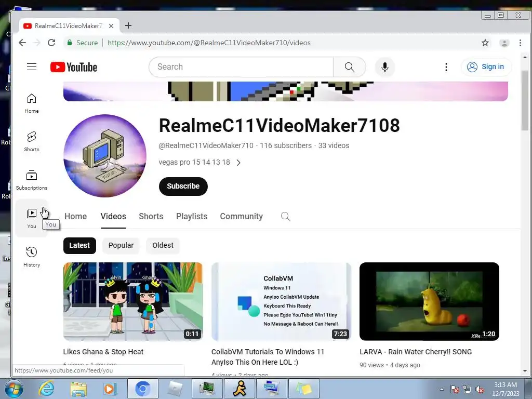Switch to the Playlists tab
The height and width of the screenshot is (399, 532).
point(192,217)
